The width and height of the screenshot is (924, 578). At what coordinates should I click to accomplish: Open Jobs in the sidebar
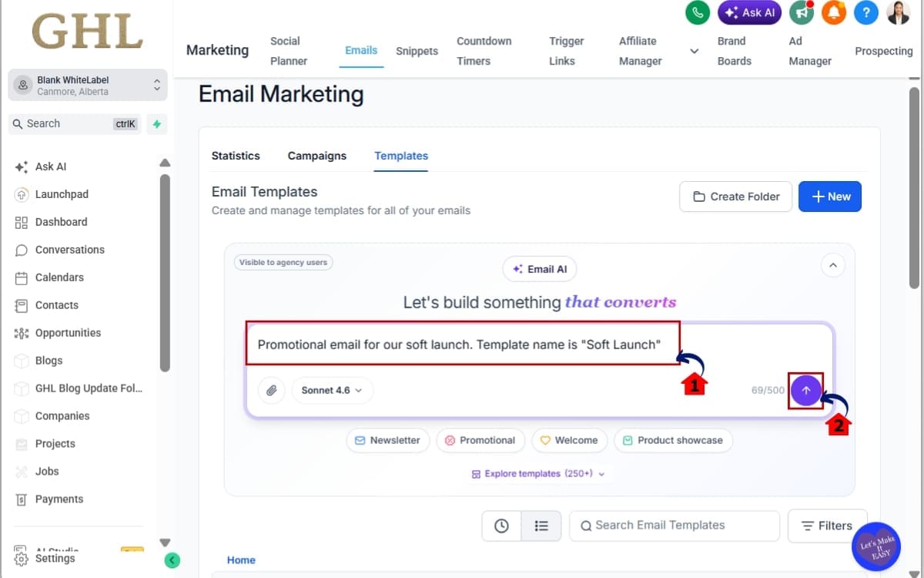coord(47,472)
